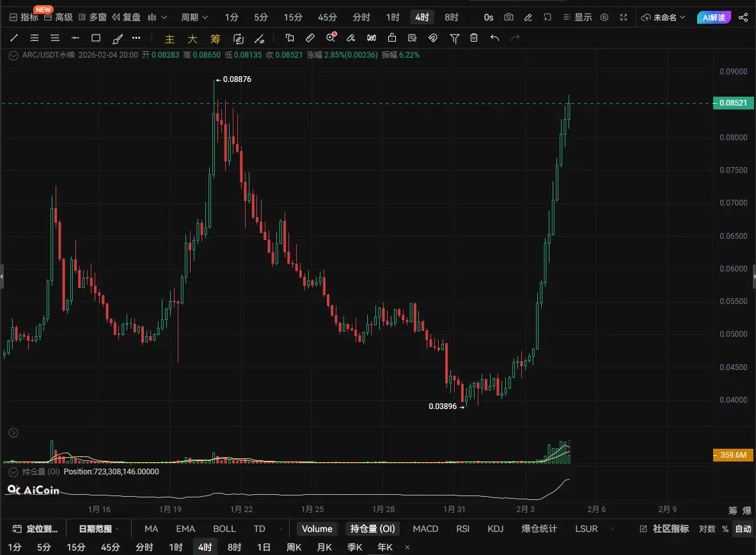Collapse the volume indicator pane
Screen dimensions: 756x555
(x=13, y=433)
